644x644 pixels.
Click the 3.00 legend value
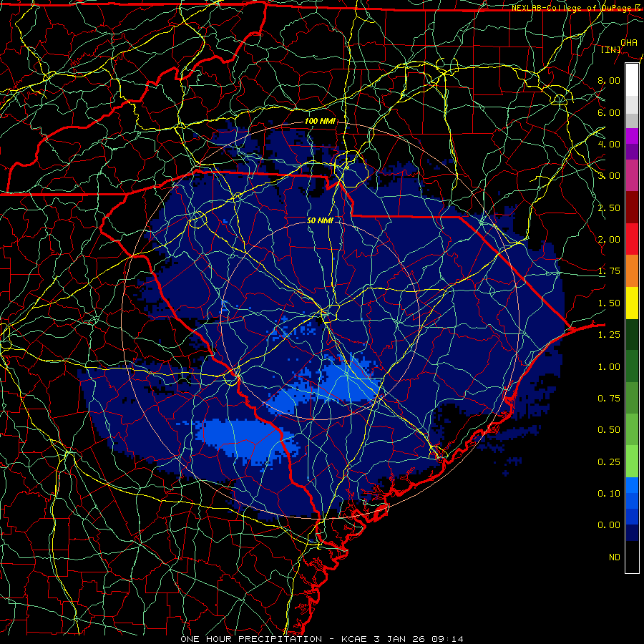point(609,176)
